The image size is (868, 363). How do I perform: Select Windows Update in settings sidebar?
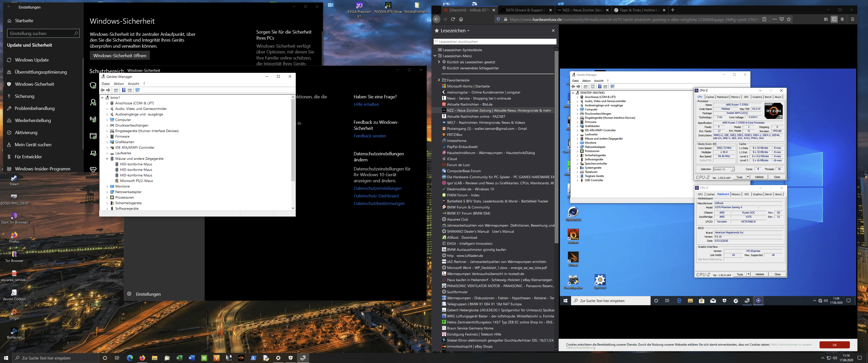click(32, 60)
